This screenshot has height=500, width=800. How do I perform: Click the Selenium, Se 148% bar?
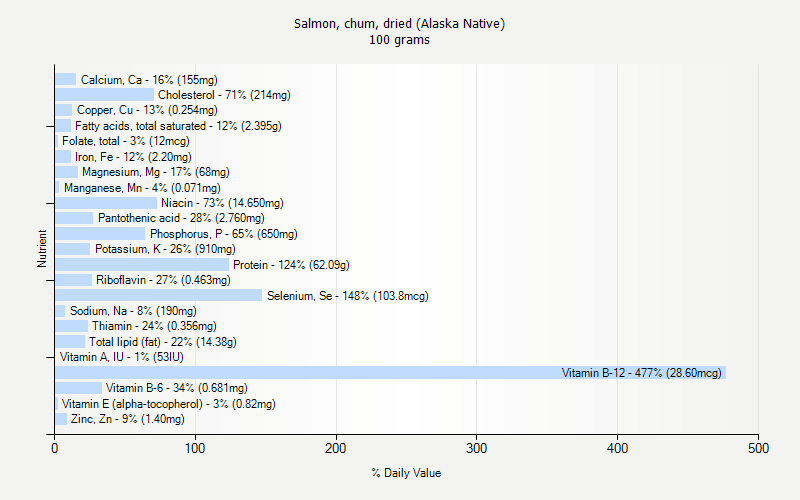pyautogui.click(x=159, y=295)
